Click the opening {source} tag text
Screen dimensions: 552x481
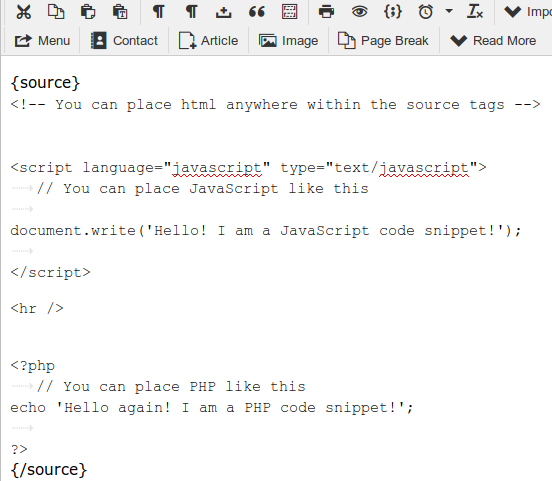click(x=45, y=83)
